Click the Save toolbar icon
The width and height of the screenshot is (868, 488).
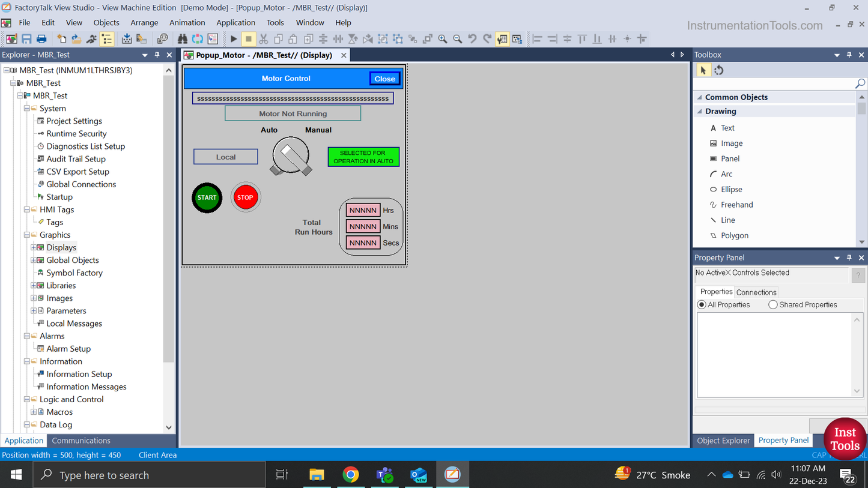coord(26,39)
